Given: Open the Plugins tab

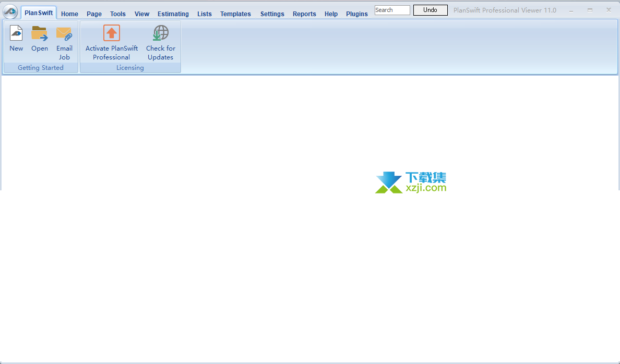Looking at the screenshot, I should [x=356, y=14].
